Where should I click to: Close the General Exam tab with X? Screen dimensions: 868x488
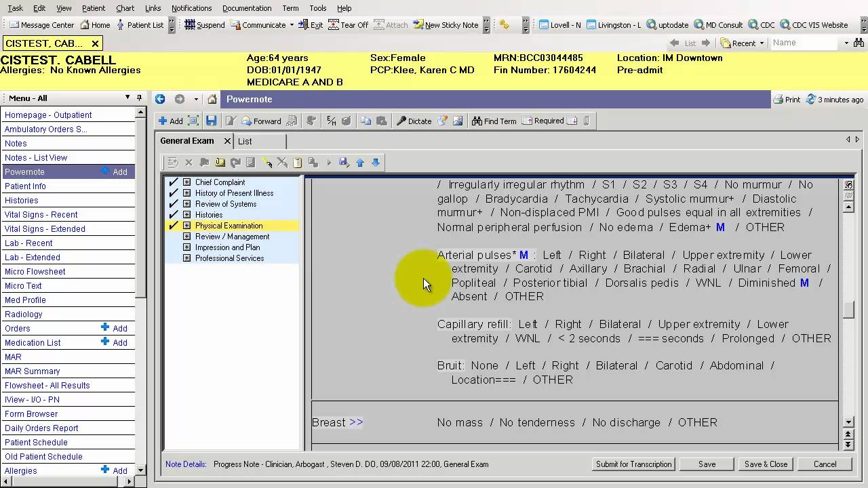227,141
